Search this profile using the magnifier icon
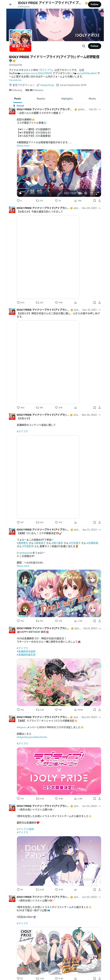Image resolution: width=110 pixels, height=980 pixels. [84, 46]
